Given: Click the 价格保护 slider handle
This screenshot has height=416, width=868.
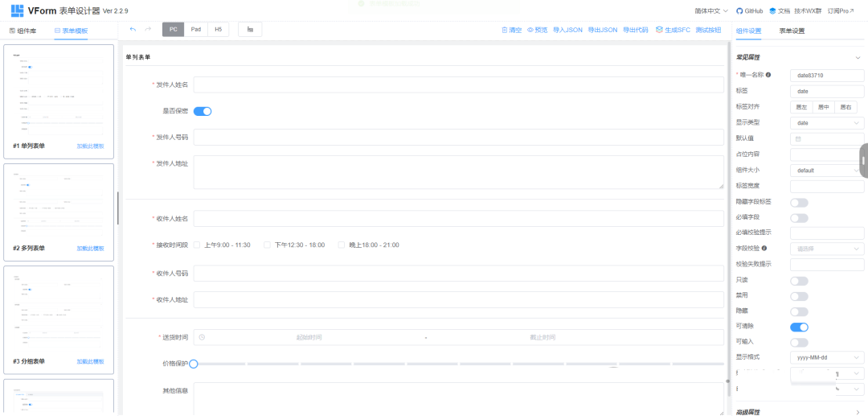Looking at the screenshot, I should pos(194,364).
